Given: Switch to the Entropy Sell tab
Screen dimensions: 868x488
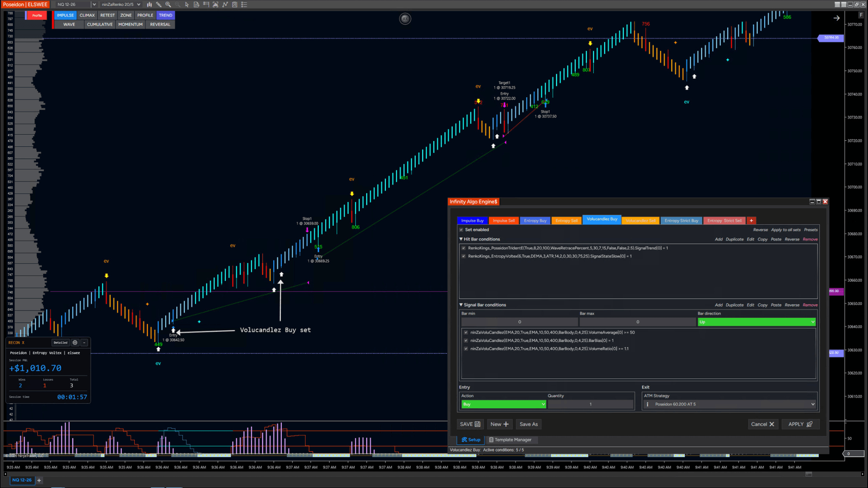Looking at the screenshot, I should tap(567, 221).
